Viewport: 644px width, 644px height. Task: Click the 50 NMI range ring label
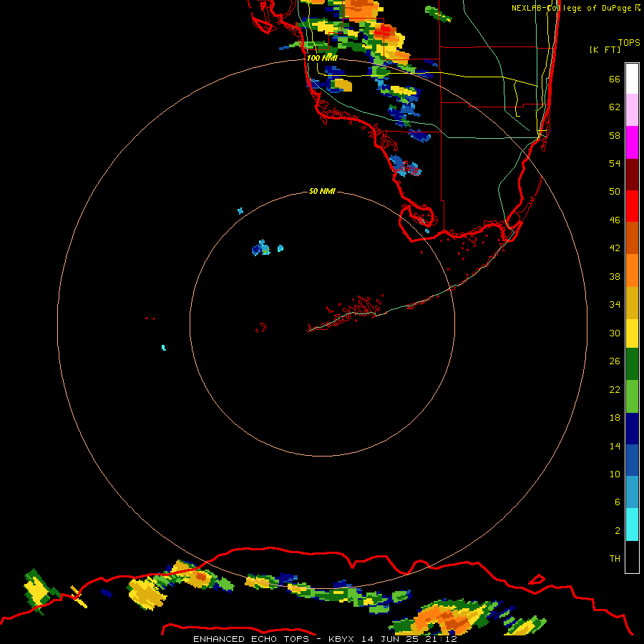(322, 191)
